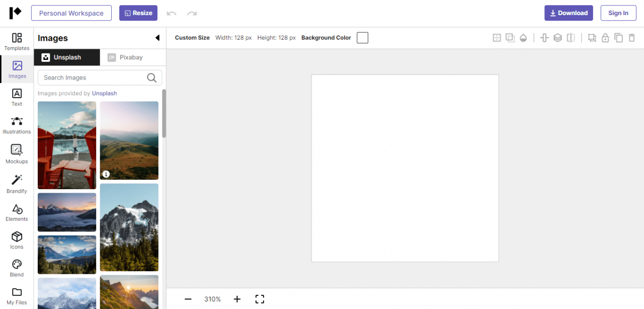Switch to the Unsplash tab
The image size is (644, 309).
(x=67, y=57)
